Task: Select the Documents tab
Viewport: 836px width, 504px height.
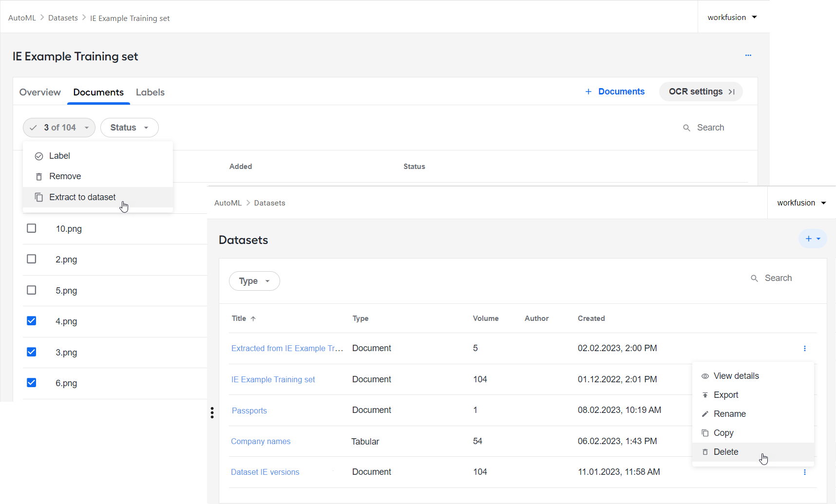Action: 98,92
